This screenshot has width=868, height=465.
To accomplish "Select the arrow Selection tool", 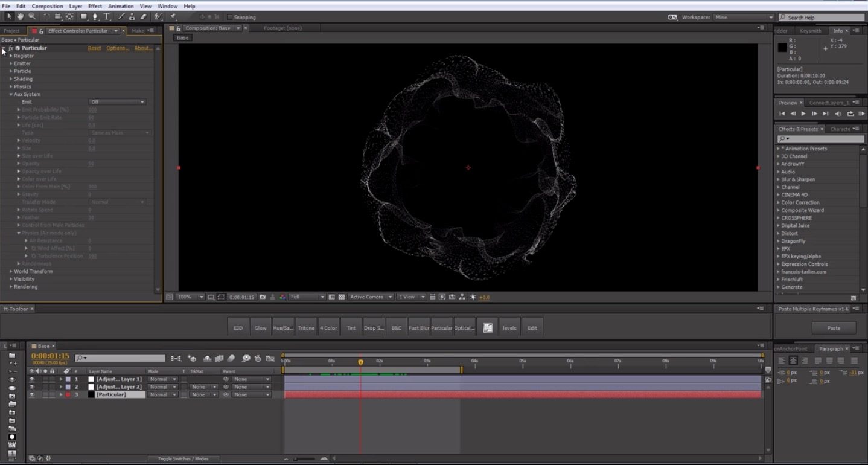I will [x=9, y=17].
